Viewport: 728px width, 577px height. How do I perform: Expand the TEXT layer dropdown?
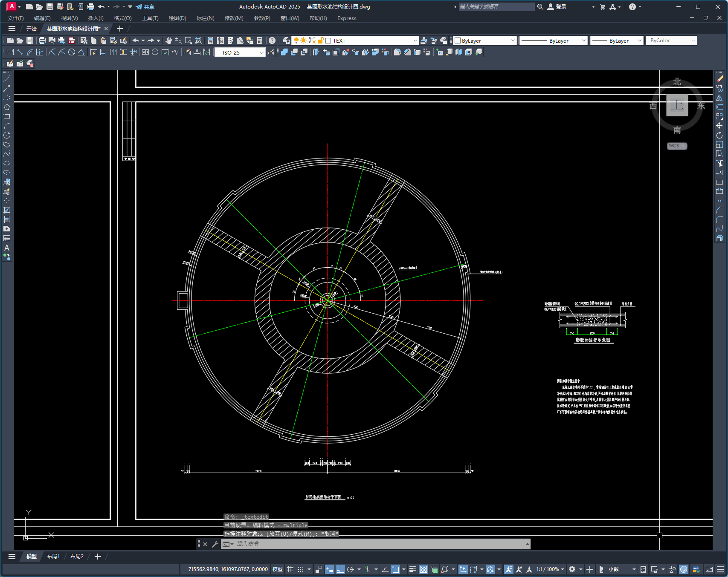(x=415, y=40)
